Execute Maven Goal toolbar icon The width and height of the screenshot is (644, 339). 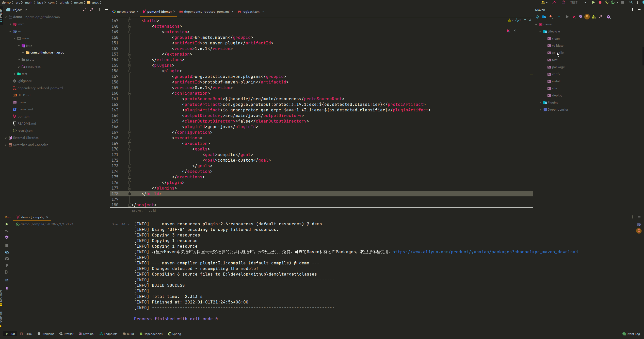[x=574, y=17]
